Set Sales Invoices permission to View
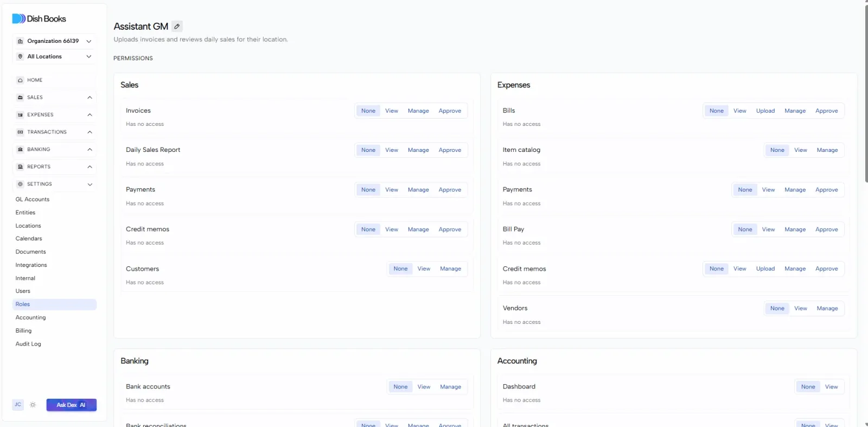868x427 pixels. [392, 111]
